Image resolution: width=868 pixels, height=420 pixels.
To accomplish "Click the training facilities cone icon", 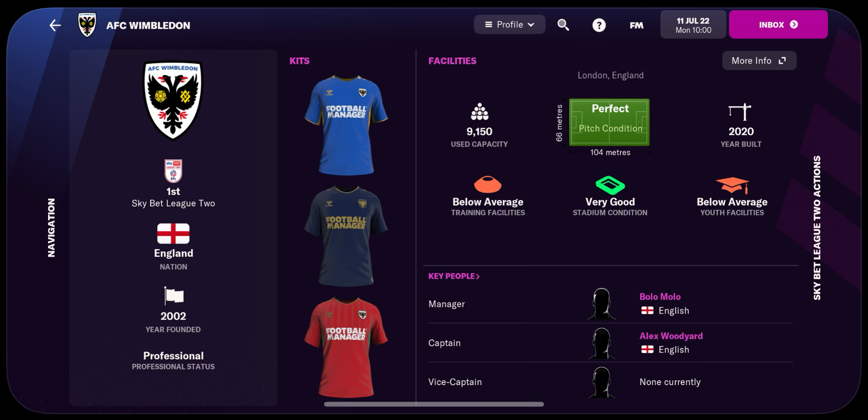I will pyautogui.click(x=487, y=184).
